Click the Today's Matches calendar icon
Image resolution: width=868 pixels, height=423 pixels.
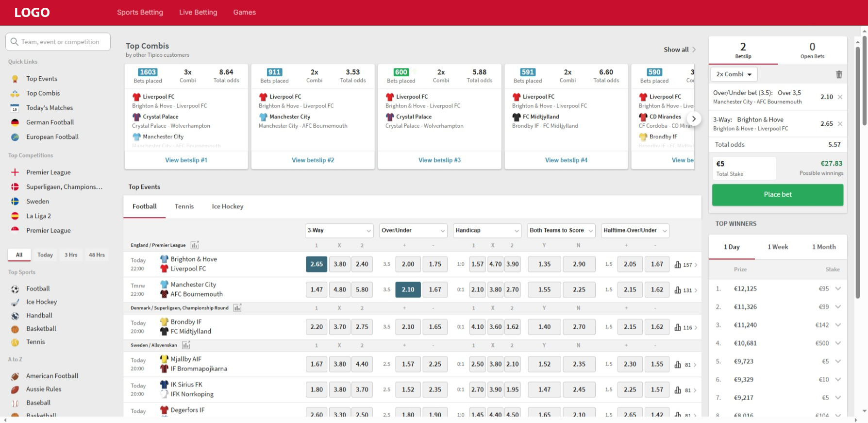(x=15, y=108)
